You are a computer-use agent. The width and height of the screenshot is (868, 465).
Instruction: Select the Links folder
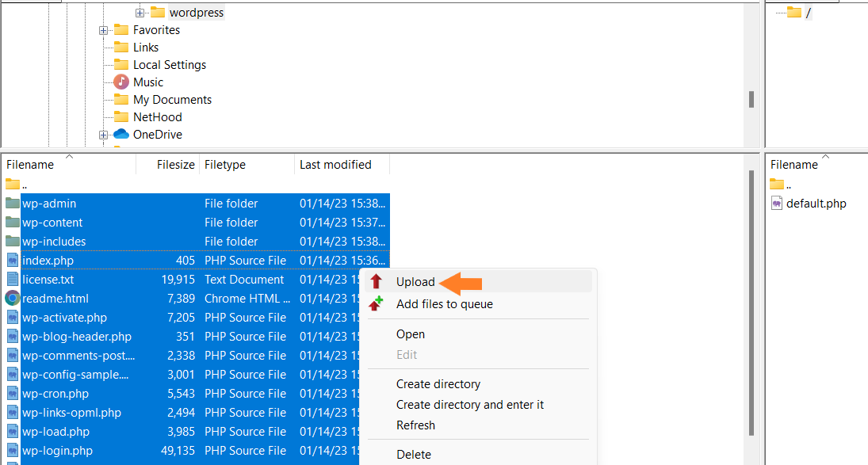[x=146, y=48]
